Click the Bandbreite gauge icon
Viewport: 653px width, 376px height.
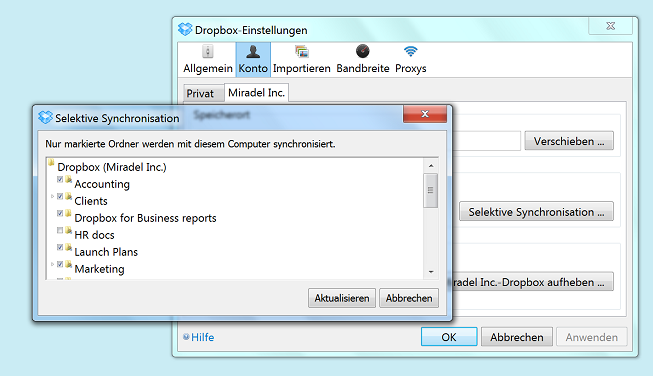[363, 51]
